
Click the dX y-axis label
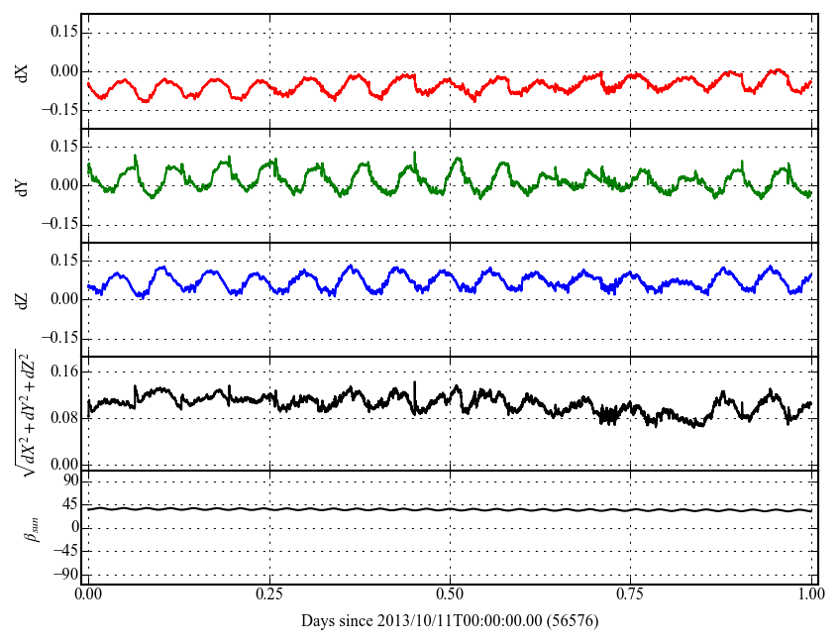point(22,71)
